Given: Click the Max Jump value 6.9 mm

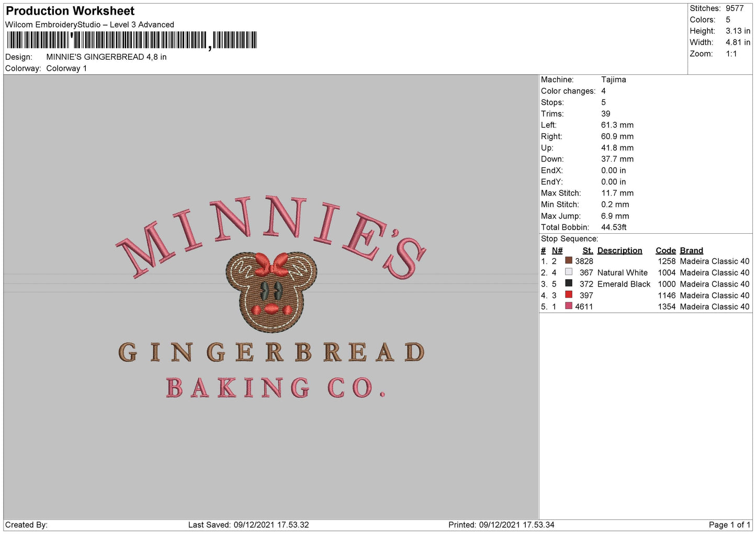Looking at the screenshot, I should click(x=615, y=216).
